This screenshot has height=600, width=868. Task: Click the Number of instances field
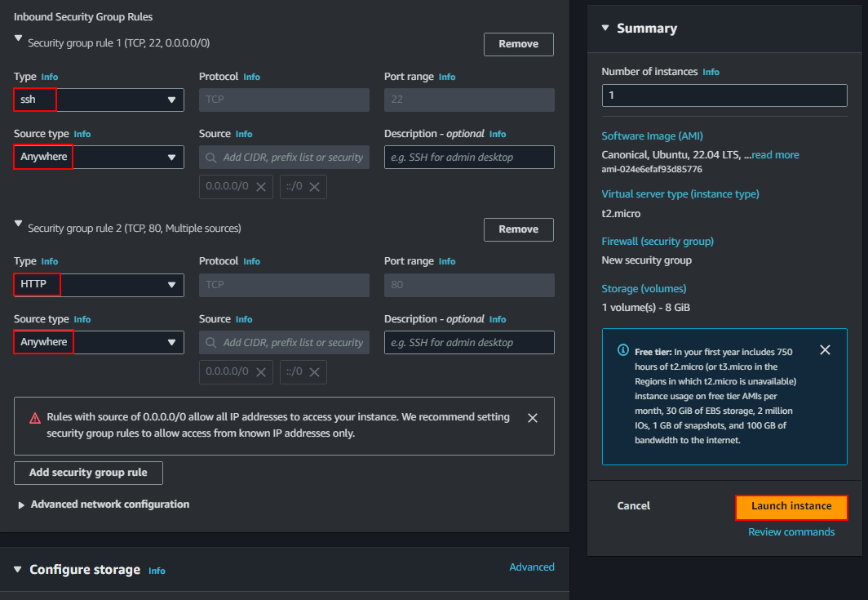(x=724, y=96)
